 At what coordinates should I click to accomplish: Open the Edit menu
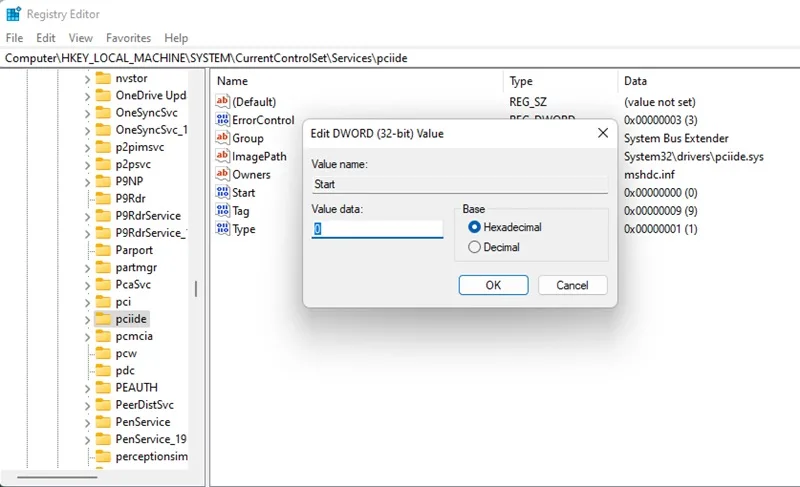[x=45, y=38]
